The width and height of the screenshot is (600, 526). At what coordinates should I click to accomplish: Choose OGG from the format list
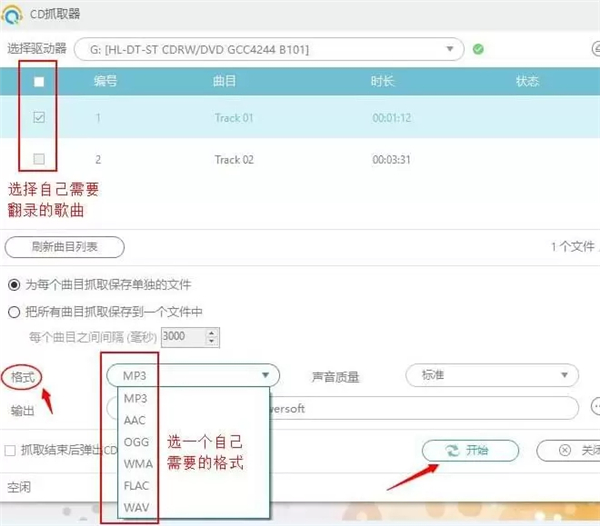click(136, 442)
